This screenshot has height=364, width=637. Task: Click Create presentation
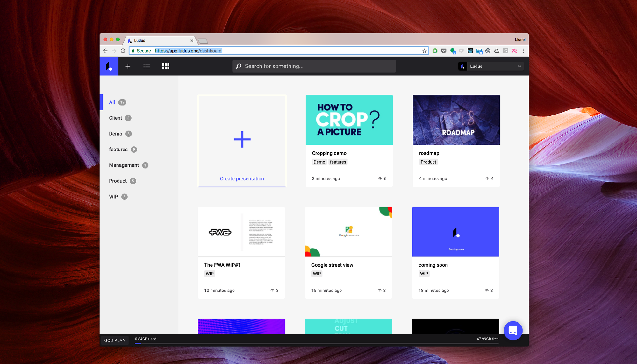(242, 178)
